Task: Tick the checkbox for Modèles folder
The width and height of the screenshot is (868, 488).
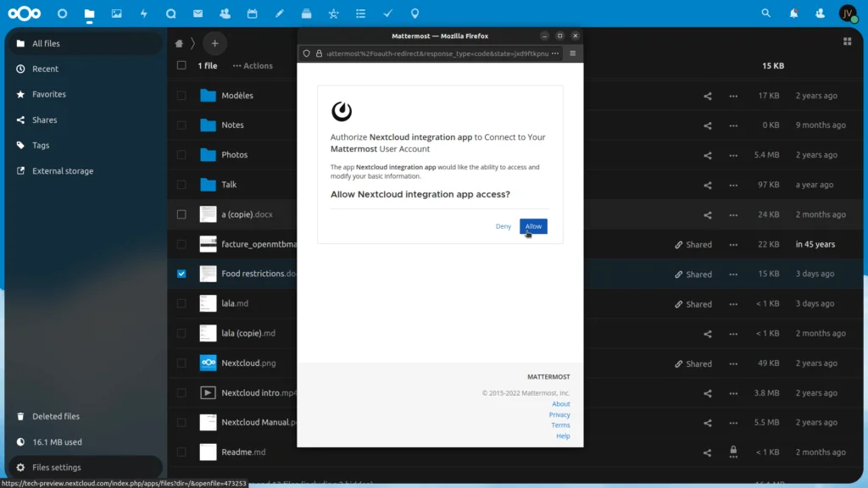Action: click(x=181, y=95)
